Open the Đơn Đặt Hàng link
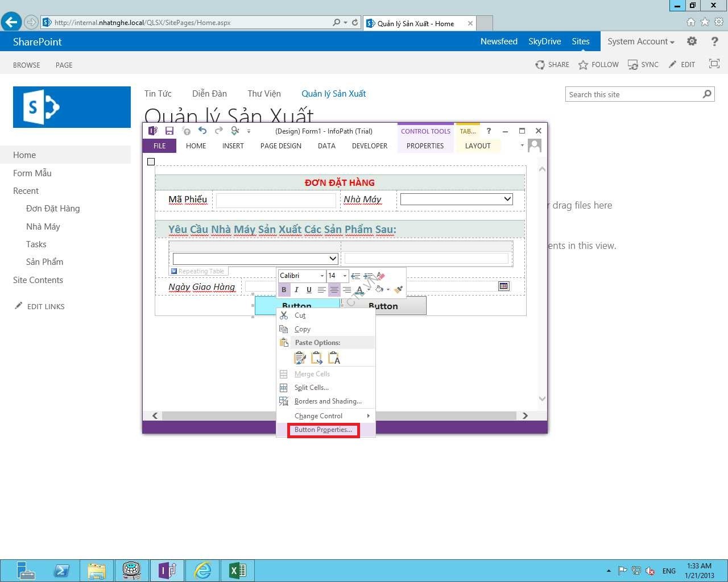The width and height of the screenshot is (728, 582). pyautogui.click(x=53, y=209)
